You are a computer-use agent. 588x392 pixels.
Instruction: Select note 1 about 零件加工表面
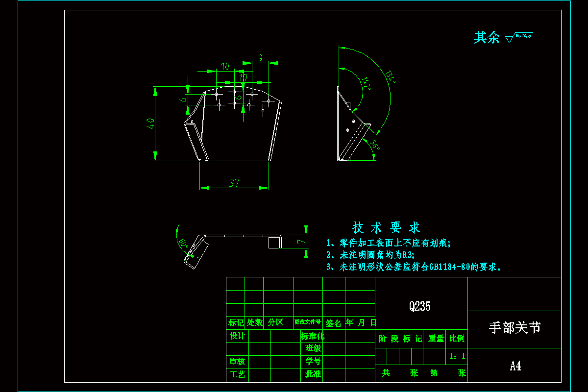pos(388,243)
